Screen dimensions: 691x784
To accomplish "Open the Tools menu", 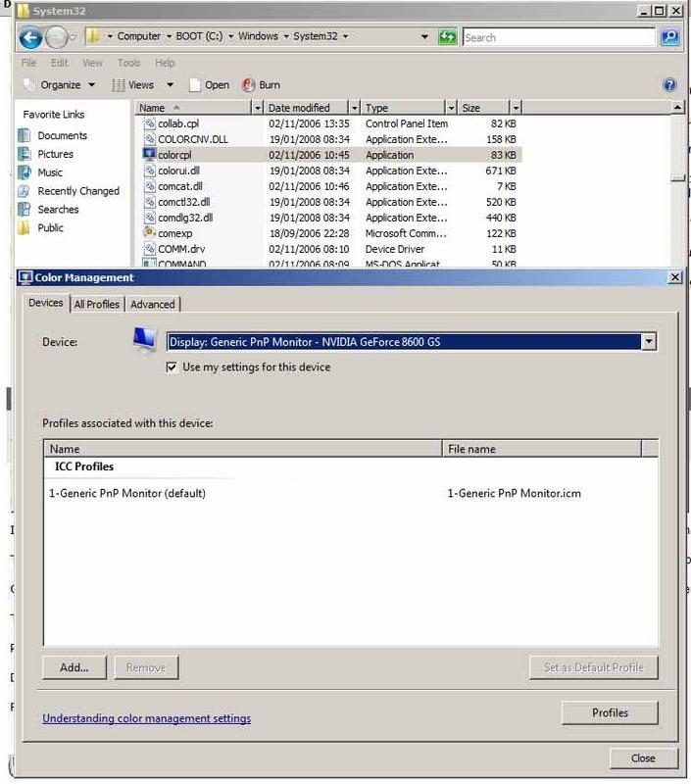I will coord(128,63).
